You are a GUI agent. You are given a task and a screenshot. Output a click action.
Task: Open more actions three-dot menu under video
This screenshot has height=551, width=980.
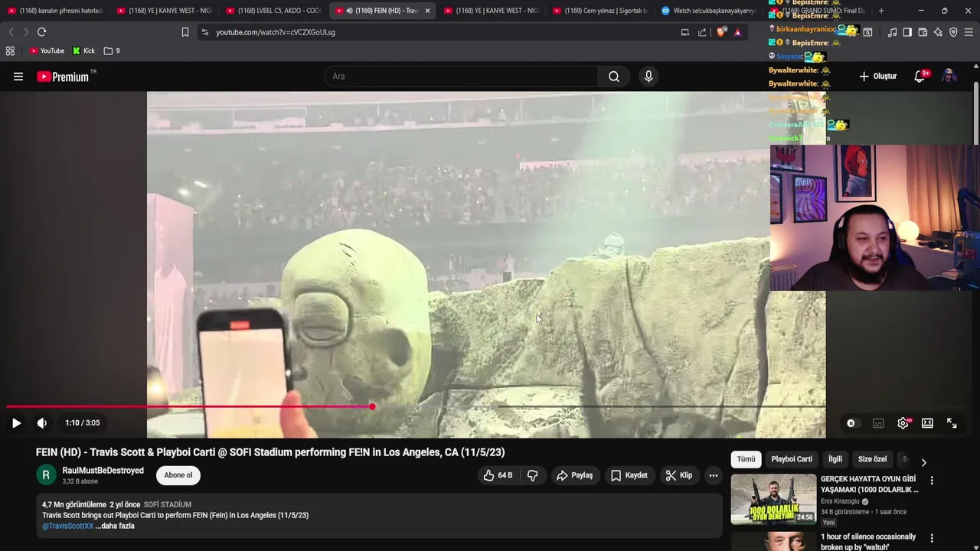click(x=713, y=475)
